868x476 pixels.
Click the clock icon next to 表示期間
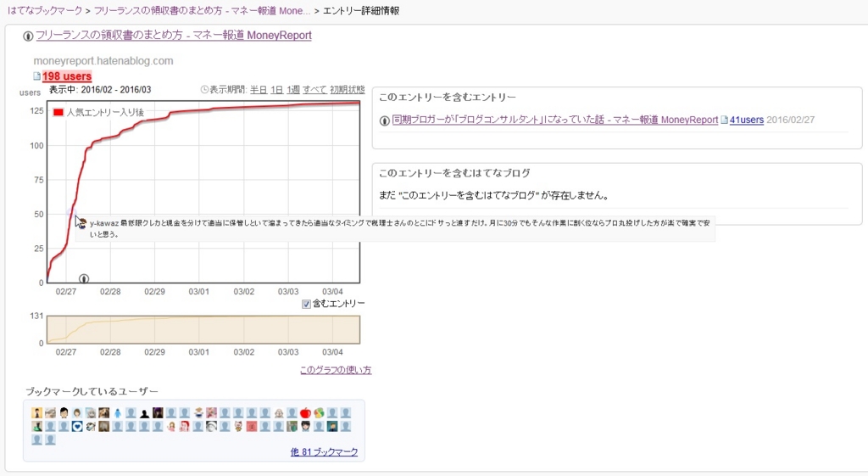tap(204, 90)
